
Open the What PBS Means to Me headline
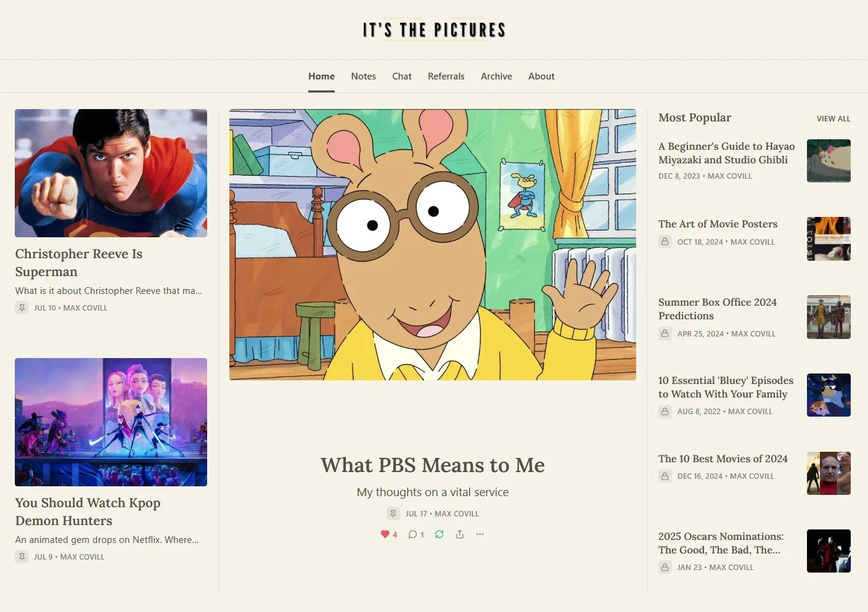[433, 465]
